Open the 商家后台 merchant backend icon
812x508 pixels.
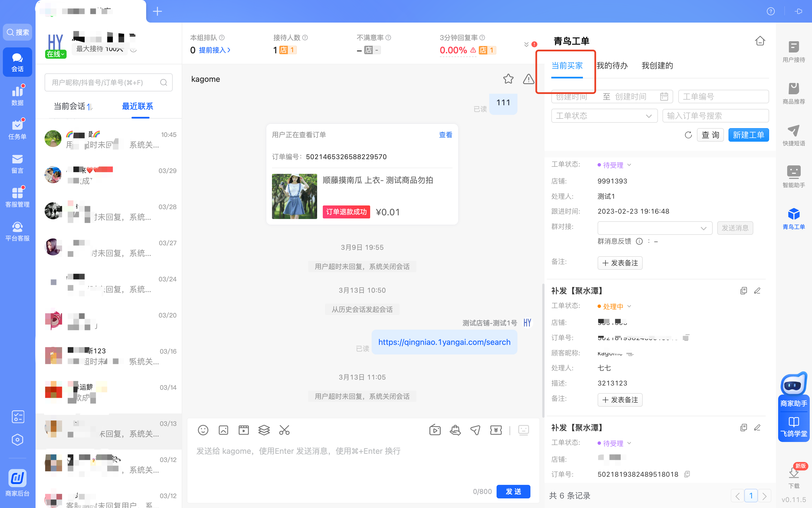coord(17,483)
